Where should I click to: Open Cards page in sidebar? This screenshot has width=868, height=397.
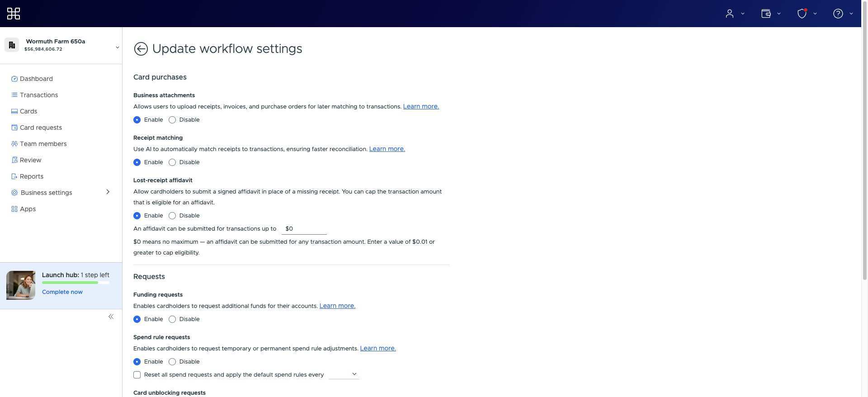28,111
